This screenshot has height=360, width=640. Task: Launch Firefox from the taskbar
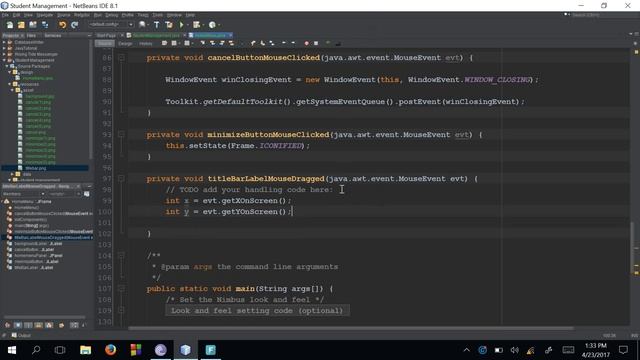110,350
